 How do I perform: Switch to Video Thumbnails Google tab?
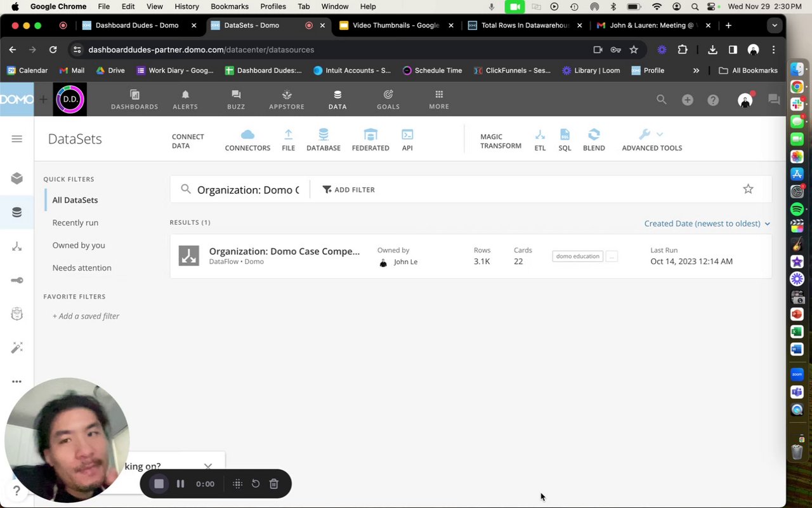(x=396, y=25)
